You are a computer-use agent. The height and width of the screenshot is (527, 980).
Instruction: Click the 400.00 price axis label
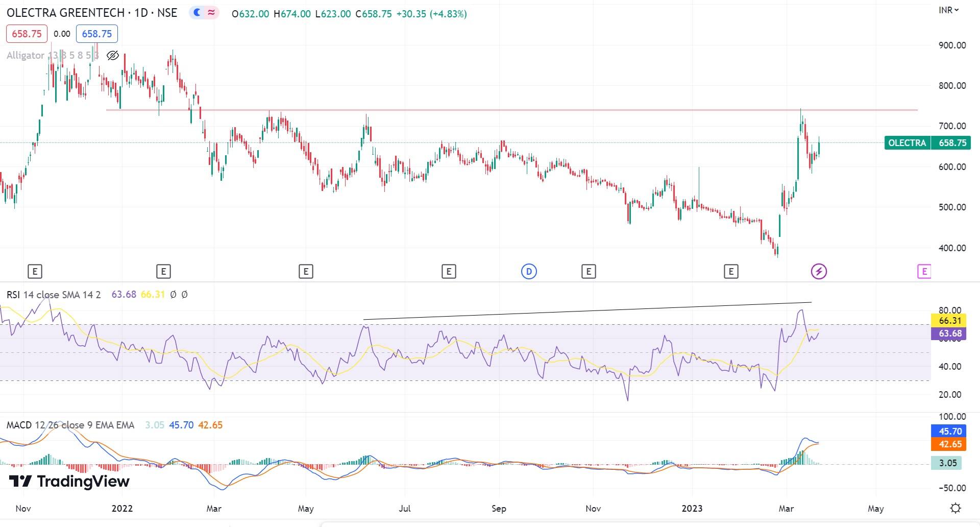click(952, 248)
